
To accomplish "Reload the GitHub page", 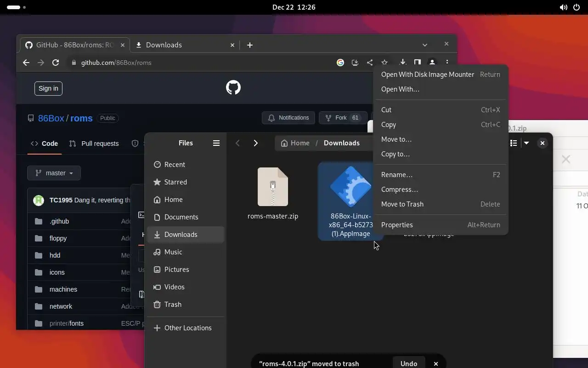I will 56,63.
